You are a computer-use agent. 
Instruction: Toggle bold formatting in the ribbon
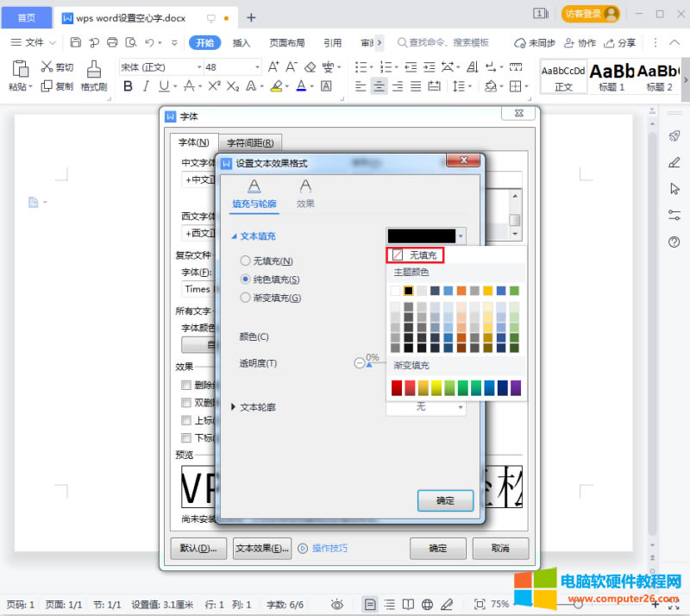click(129, 85)
